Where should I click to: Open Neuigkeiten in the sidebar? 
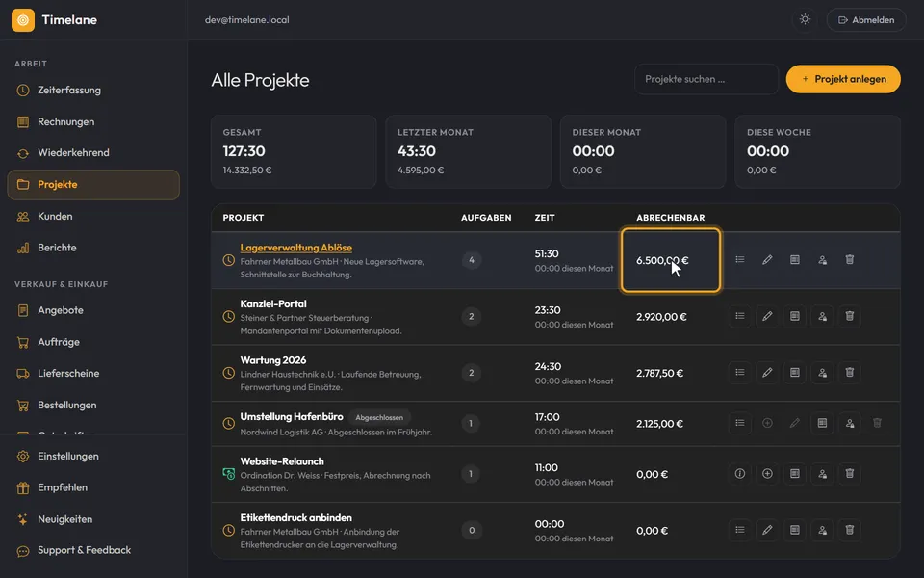pos(93,519)
